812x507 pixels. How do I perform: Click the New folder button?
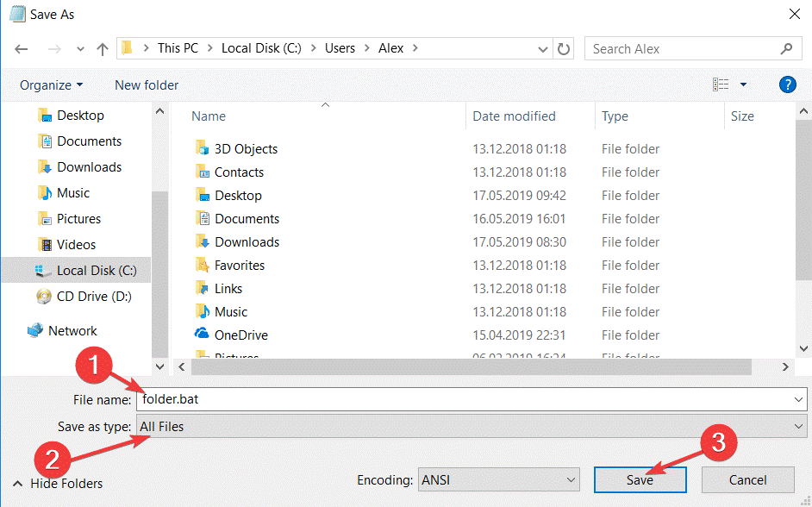tap(147, 85)
